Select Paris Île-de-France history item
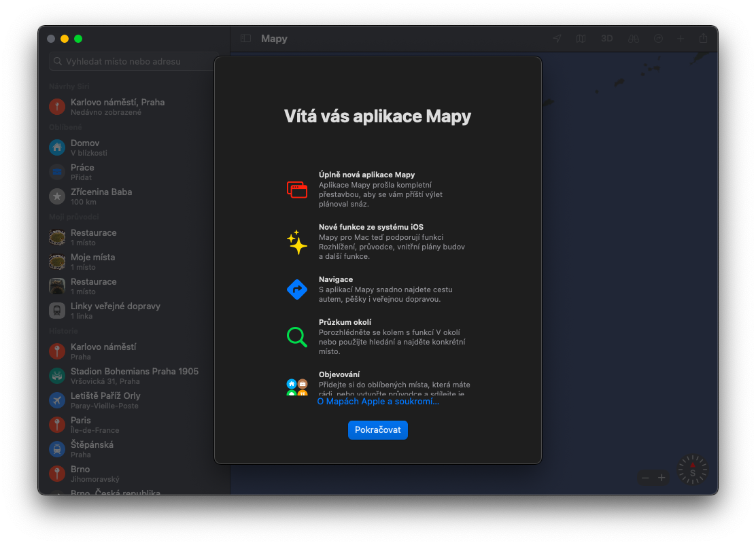 coord(133,425)
